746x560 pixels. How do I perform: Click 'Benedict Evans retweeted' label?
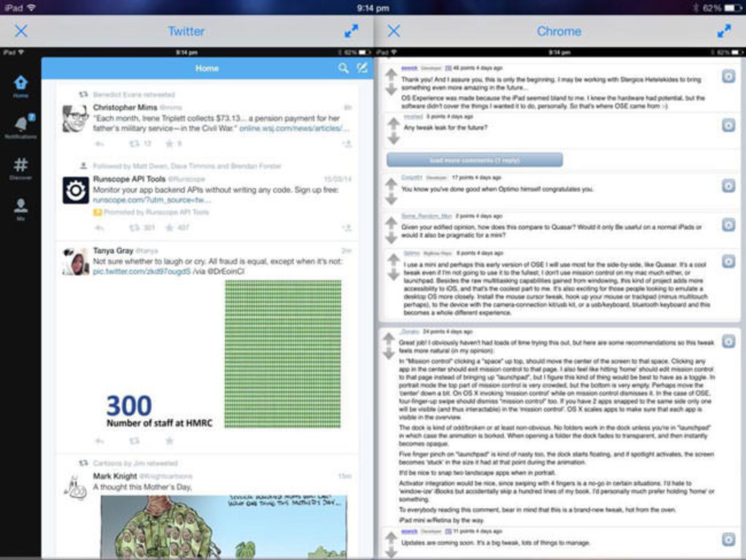[x=134, y=94]
